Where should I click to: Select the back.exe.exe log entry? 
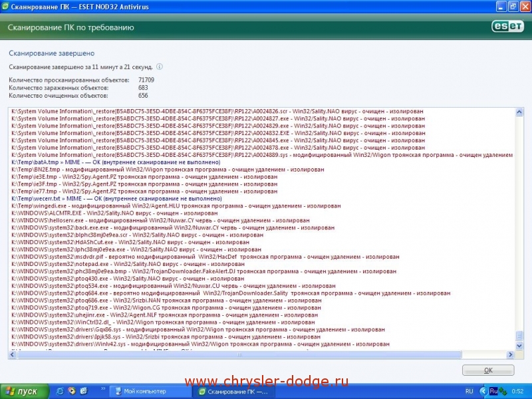point(173,228)
